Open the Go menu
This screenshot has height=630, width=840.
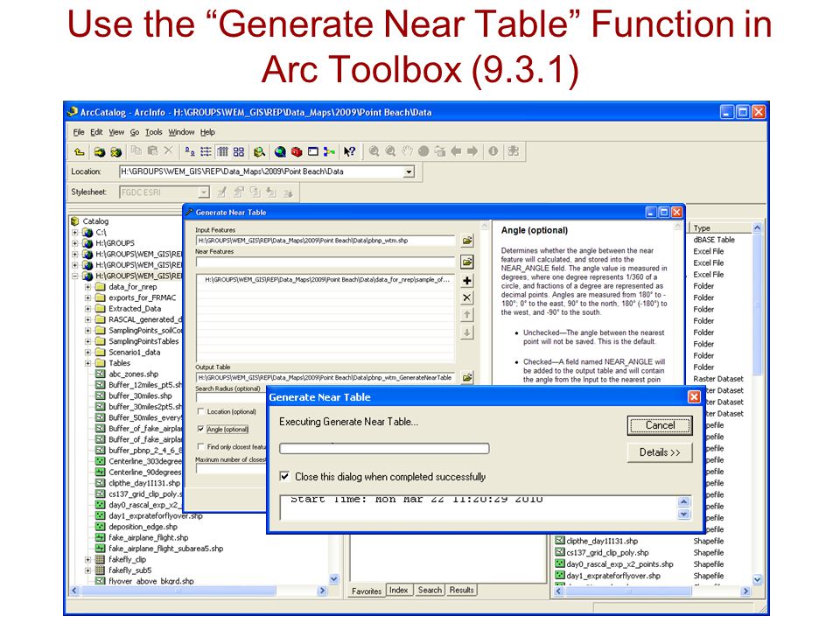click(x=135, y=132)
